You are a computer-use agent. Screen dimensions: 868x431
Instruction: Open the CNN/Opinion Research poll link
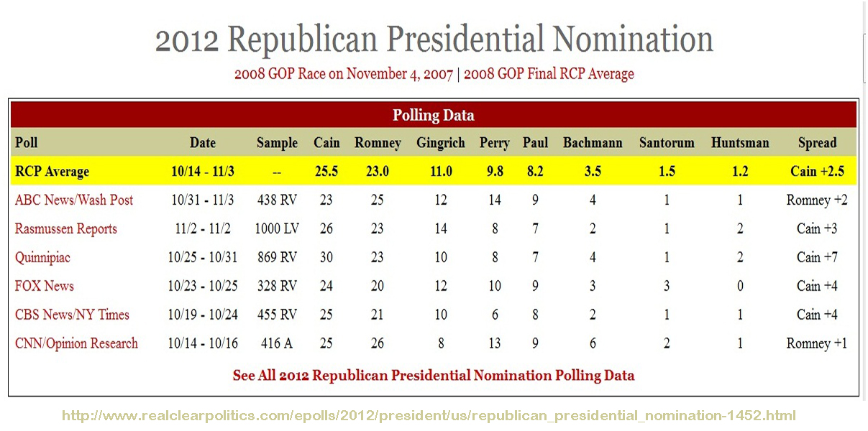pyautogui.click(x=76, y=343)
